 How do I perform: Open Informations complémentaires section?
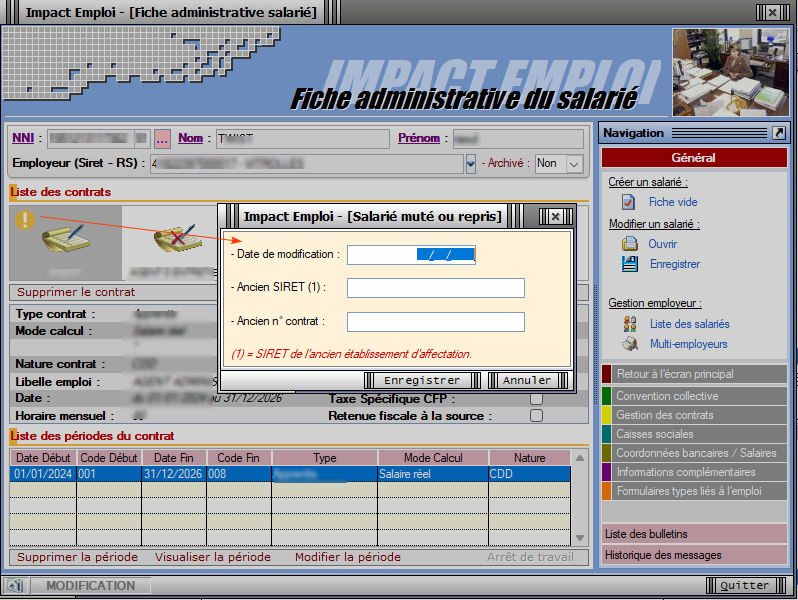(694, 472)
